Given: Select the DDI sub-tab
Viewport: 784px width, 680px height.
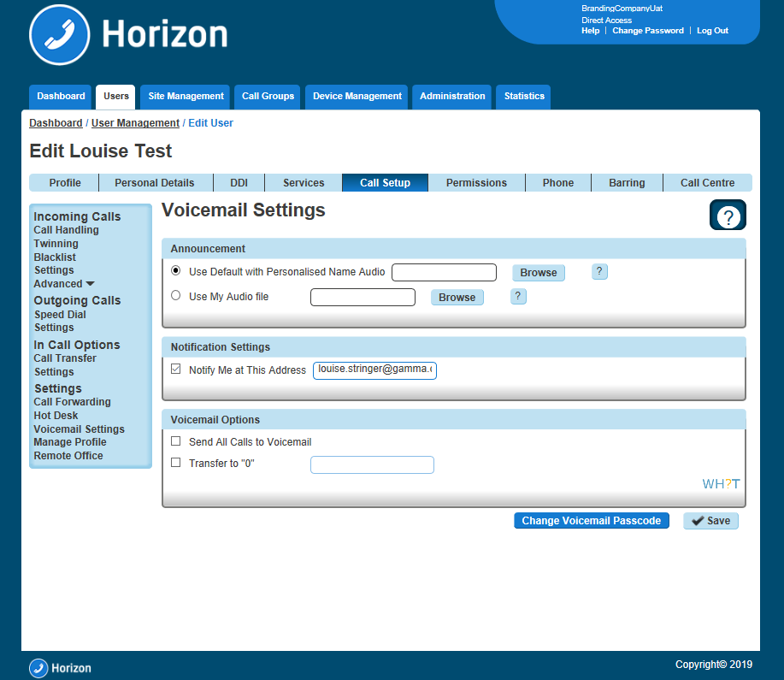Looking at the screenshot, I should point(239,183).
